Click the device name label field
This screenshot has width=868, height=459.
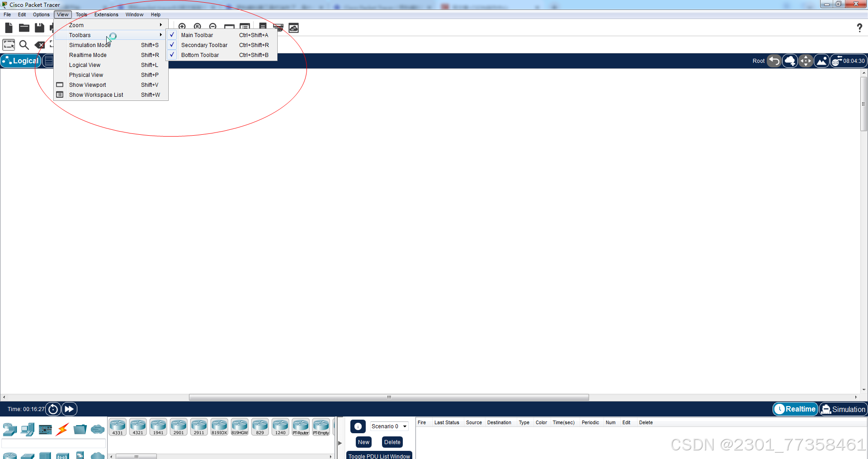[x=53, y=444]
